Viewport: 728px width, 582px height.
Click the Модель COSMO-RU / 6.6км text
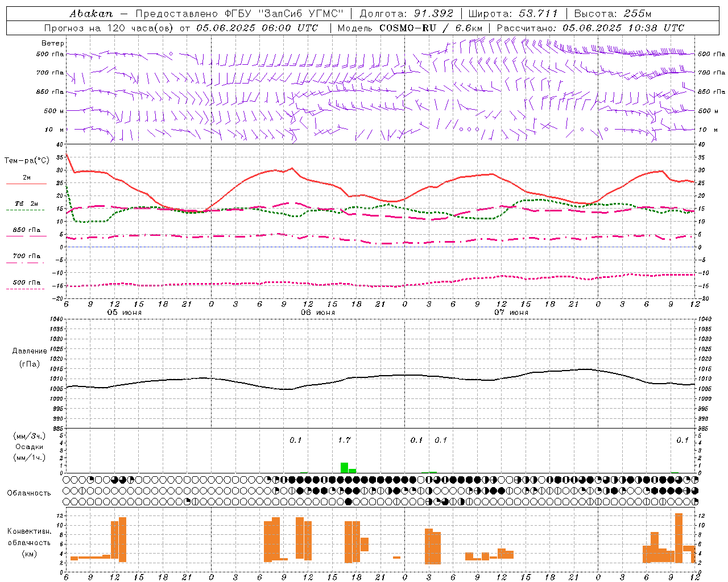409,28
